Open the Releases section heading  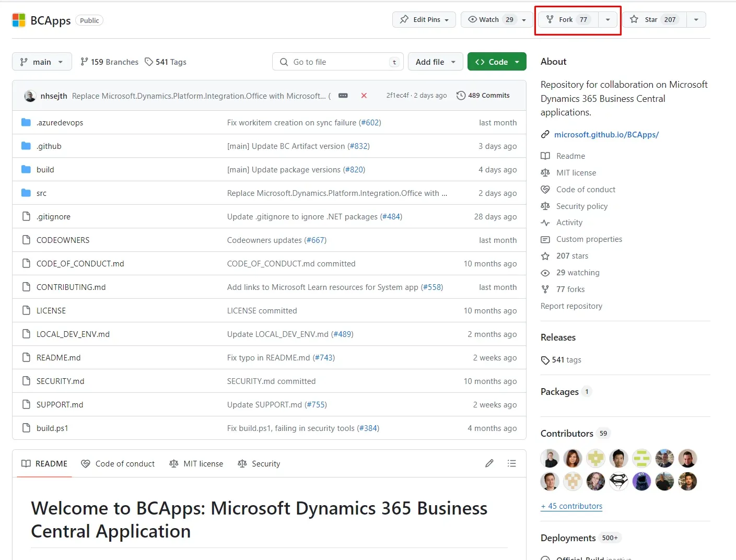click(558, 337)
